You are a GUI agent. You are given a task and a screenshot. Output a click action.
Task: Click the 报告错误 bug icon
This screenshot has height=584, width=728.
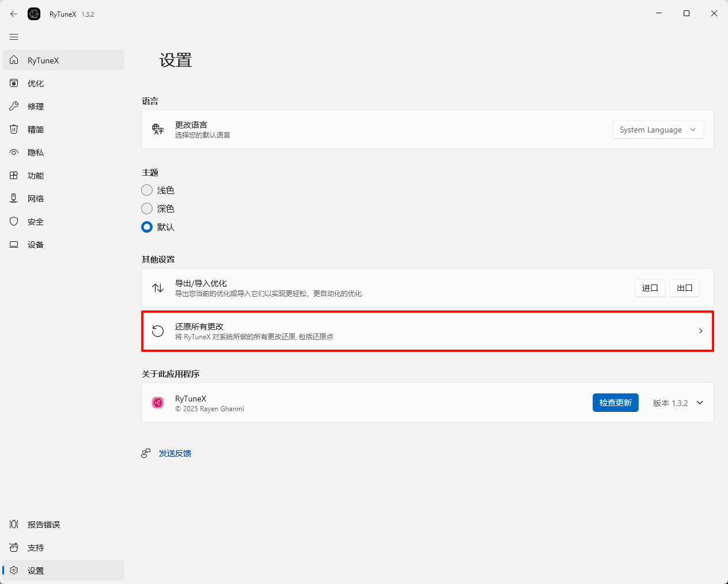point(14,524)
